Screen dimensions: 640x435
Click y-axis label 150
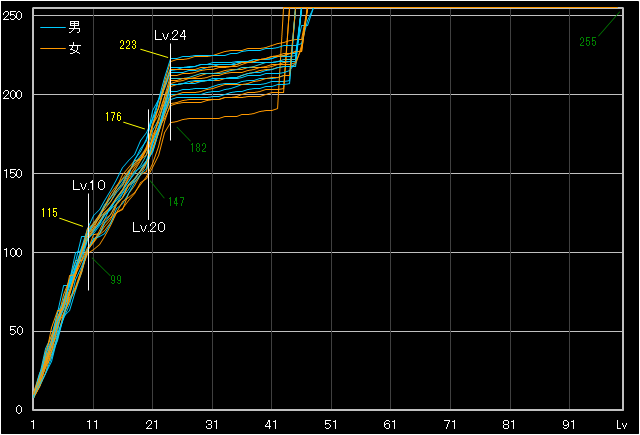12,174
